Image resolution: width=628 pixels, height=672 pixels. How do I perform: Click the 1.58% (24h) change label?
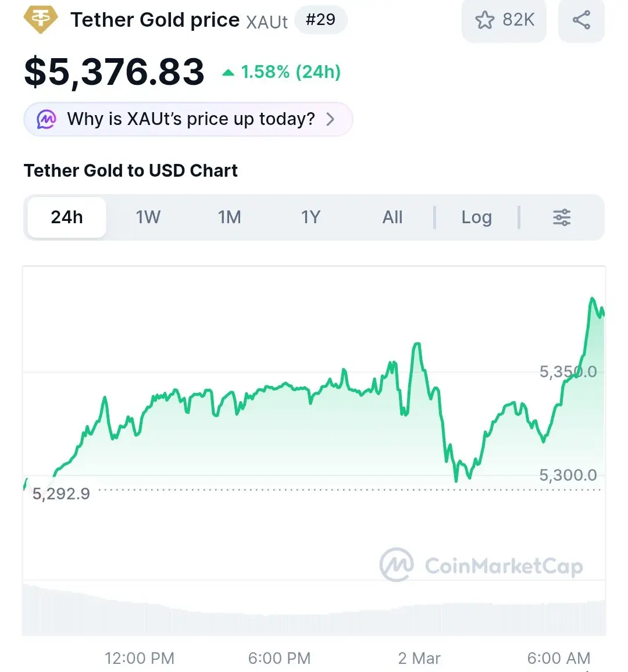click(290, 72)
